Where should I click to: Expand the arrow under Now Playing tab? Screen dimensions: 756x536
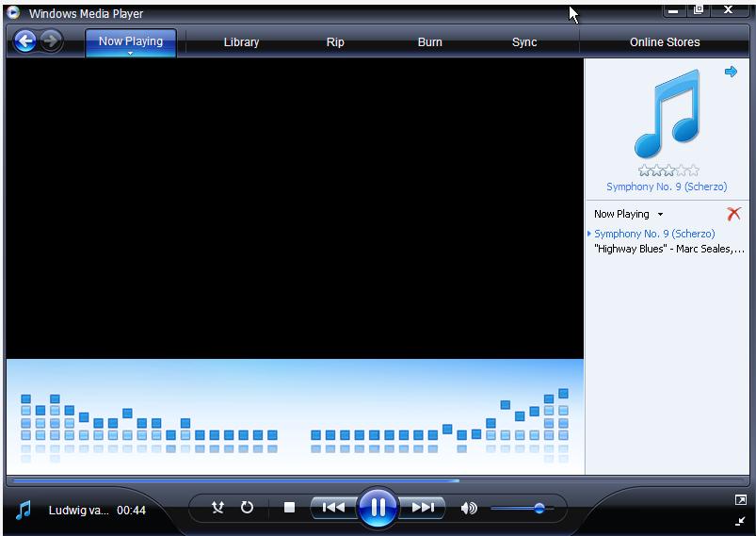pyautogui.click(x=130, y=53)
